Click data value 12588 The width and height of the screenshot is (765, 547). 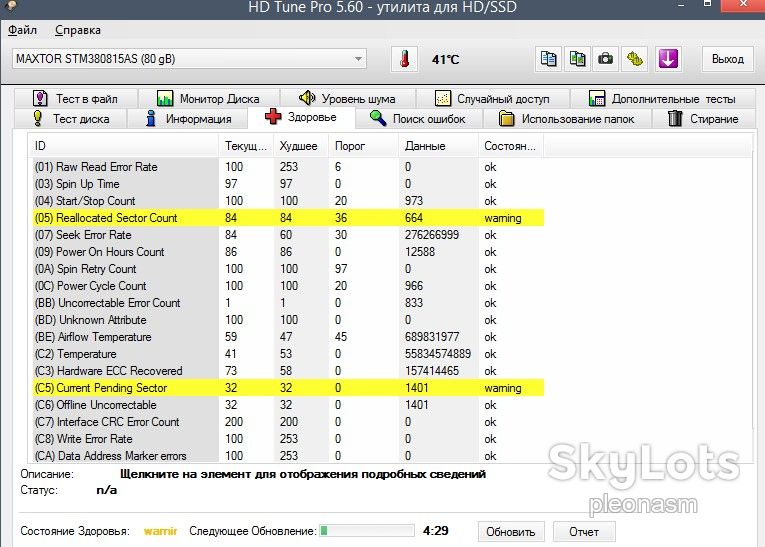420,252
